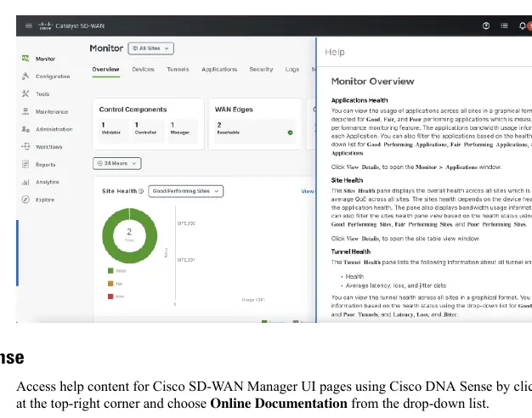Click the Administration sidebar icon

click(25, 129)
